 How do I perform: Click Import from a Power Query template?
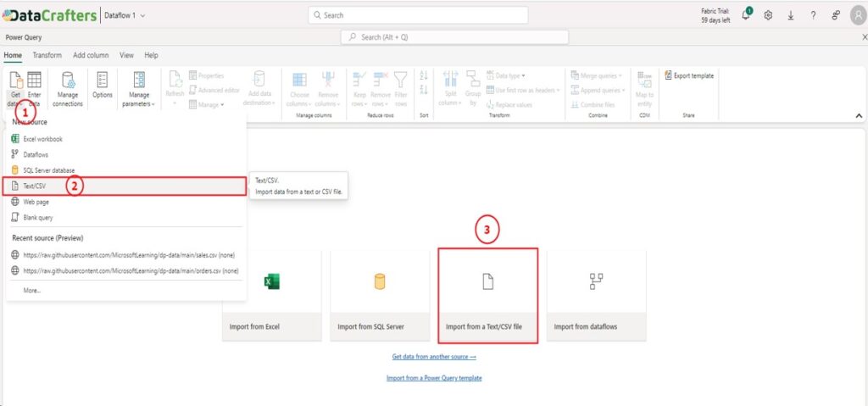tap(434, 378)
